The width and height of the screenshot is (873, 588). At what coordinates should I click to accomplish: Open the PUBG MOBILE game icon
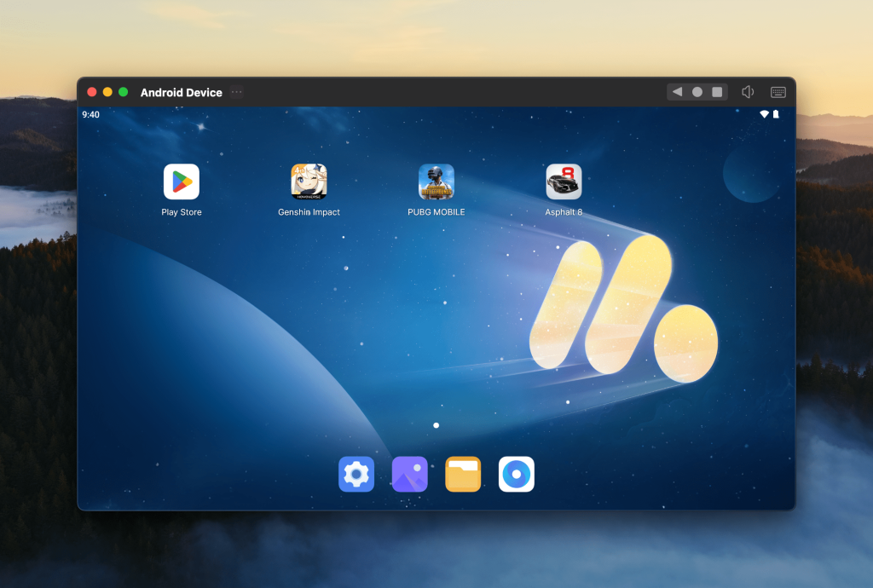436,182
